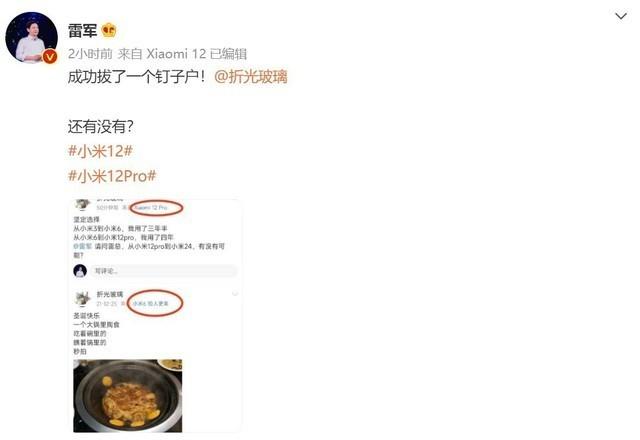640x440 pixels.
Task: Click the @雷军 mention inside the embedded screenshot
Action: point(83,247)
